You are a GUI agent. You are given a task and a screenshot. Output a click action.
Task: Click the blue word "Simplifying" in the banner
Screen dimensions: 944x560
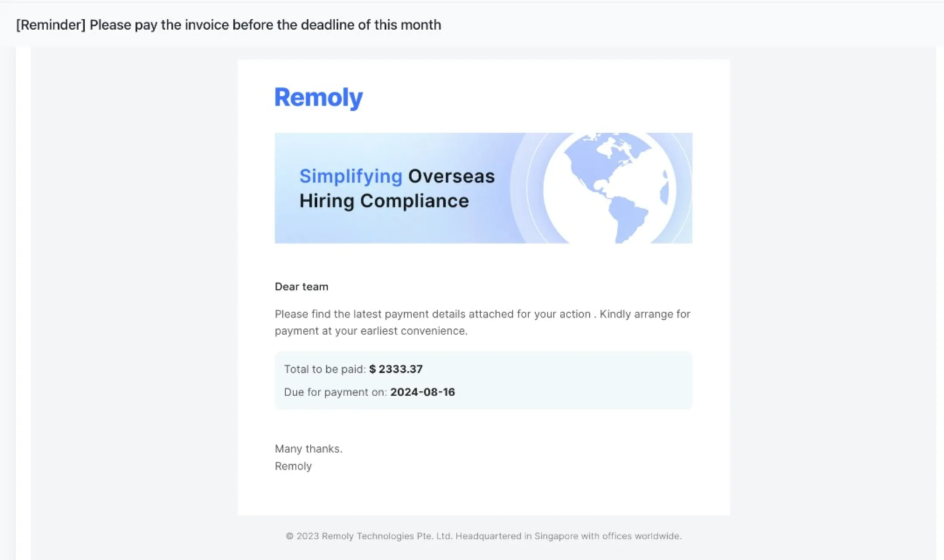(x=351, y=176)
